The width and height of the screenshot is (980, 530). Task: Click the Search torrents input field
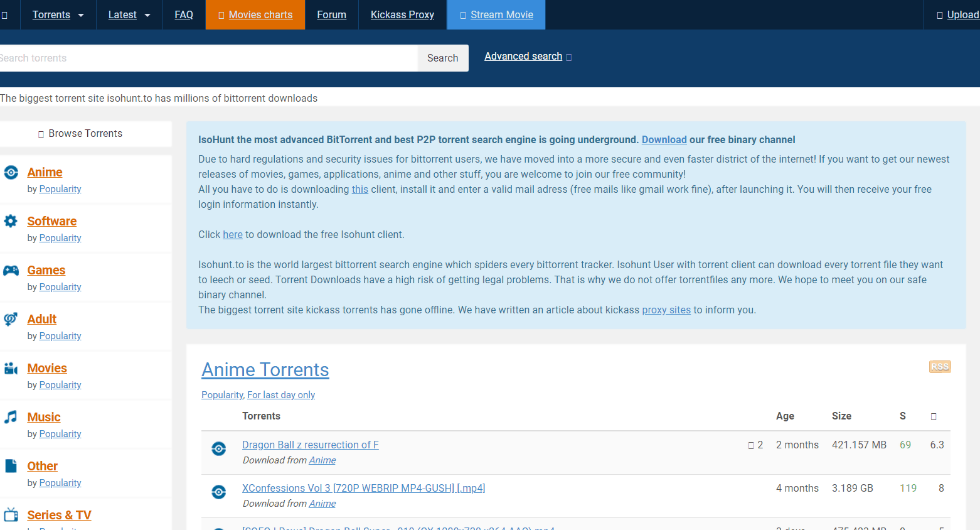(x=207, y=58)
